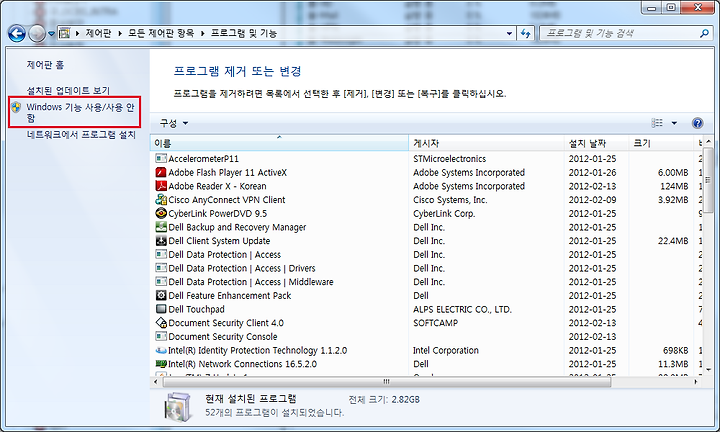Viewport: 720px width, 432px height.
Task: Sort by the 게시자 column header
Action: [x=486, y=143]
